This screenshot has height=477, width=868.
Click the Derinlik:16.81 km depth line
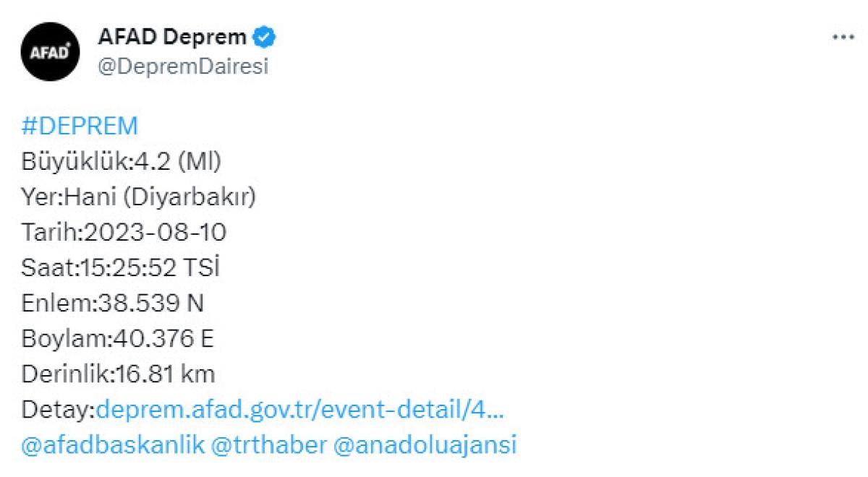point(119,374)
